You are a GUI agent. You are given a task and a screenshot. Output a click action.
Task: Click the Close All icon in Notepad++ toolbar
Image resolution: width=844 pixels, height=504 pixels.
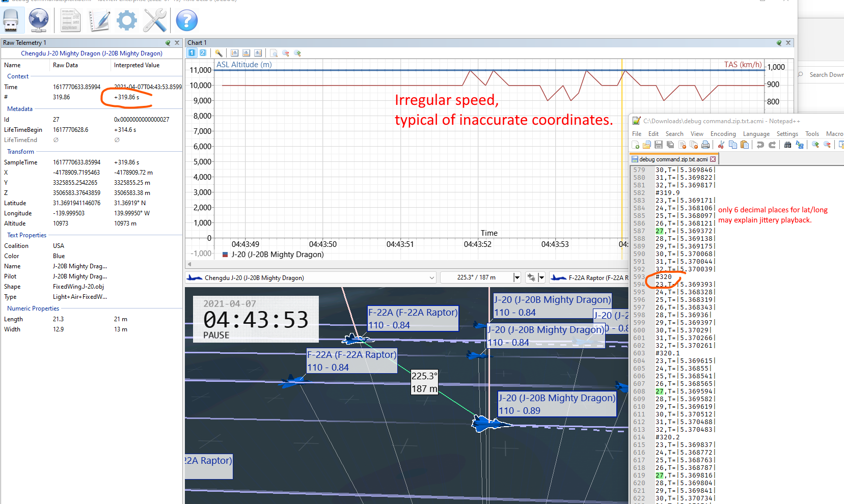pos(694,145)
